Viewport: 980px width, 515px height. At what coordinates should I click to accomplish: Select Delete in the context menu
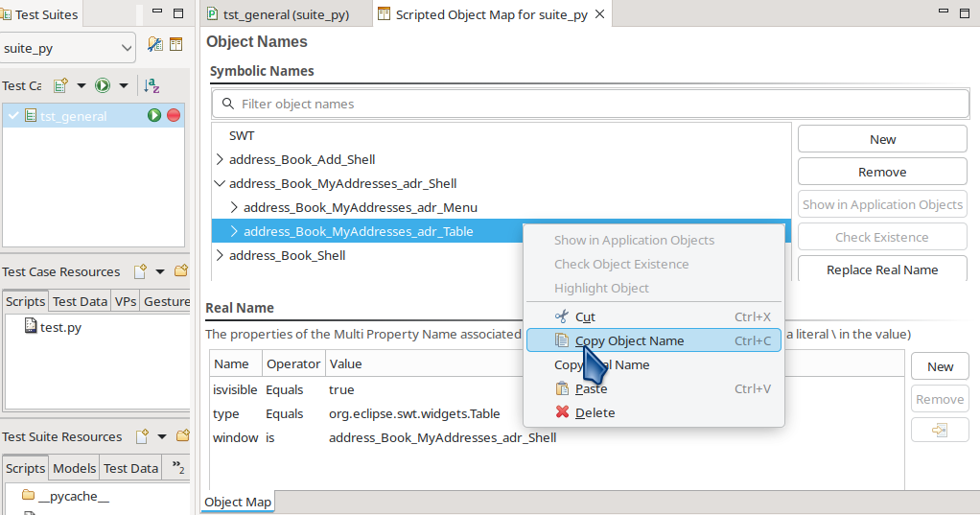(595, 412)
